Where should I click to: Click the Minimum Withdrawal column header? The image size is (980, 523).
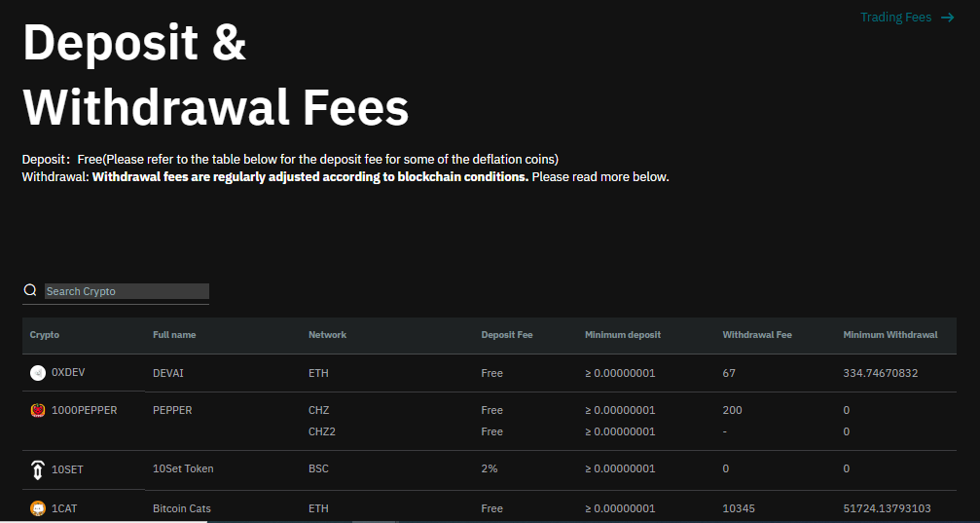click(890, 335)
